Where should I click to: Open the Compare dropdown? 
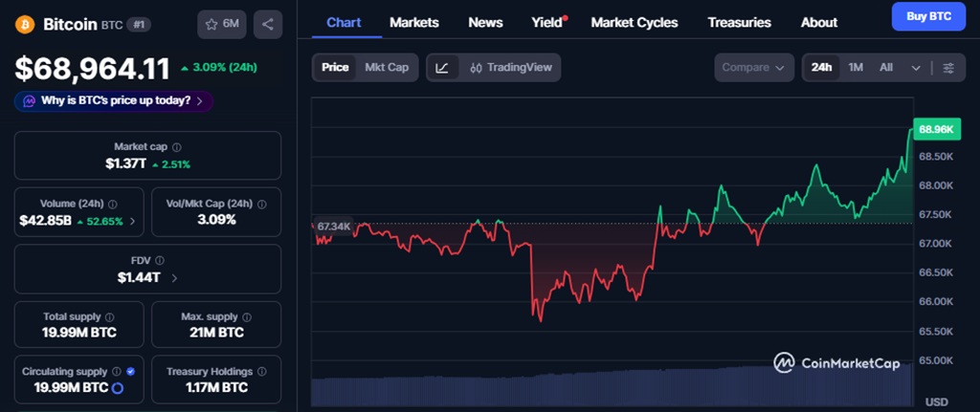point(754,68)
